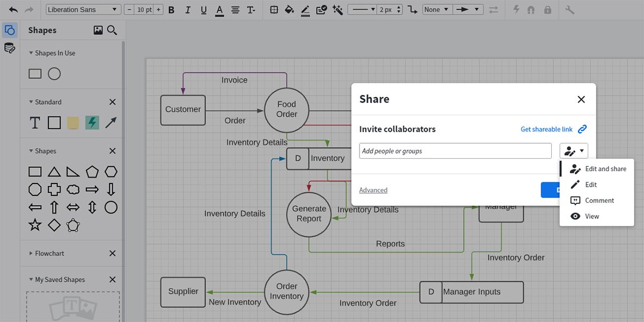Pick the star shape from Shapes
The width and height of the screenshot is (644, 322).
click(x=35, y=225)
